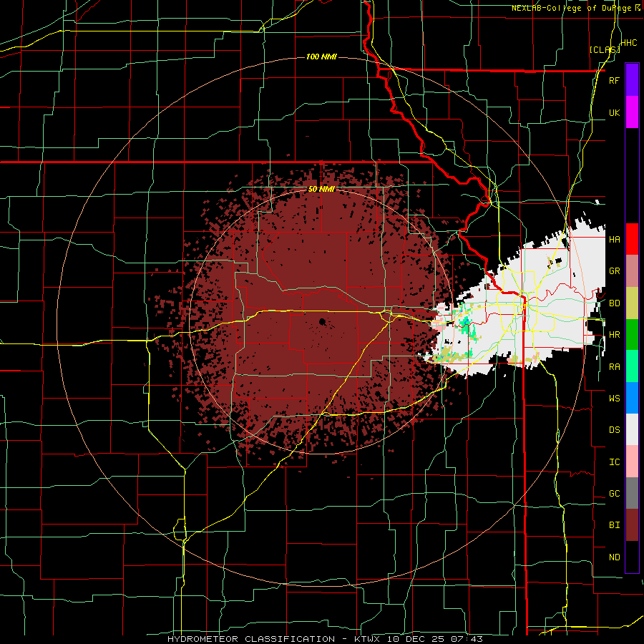644x644 pixels.
Task: Click the IC legend label
Action: click(614, 462)
